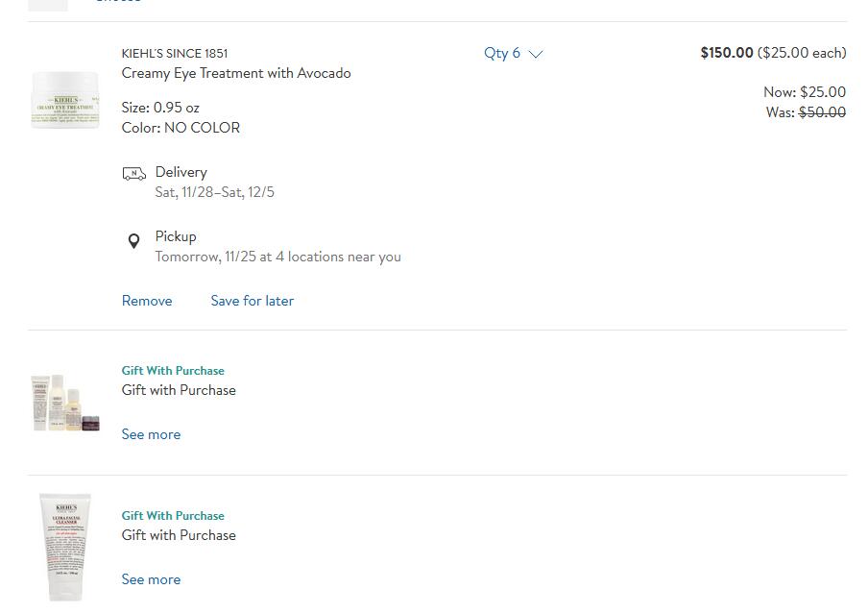The width and height of the screenshot is (868, 614).
Task: Save the eye treatment for later
Action: [252, 301]
